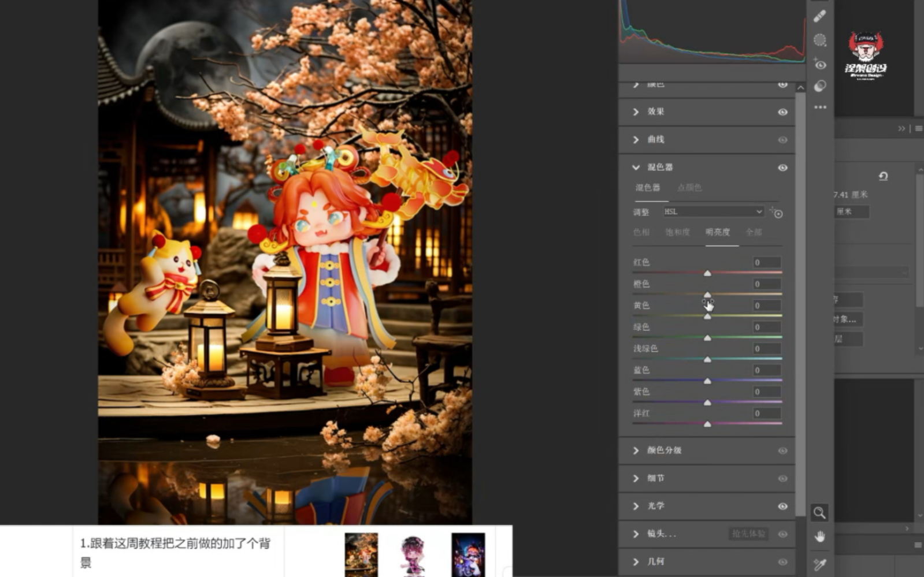
Task: Click the 洋红 luminance slider handle
Action: tap(707, 424)
